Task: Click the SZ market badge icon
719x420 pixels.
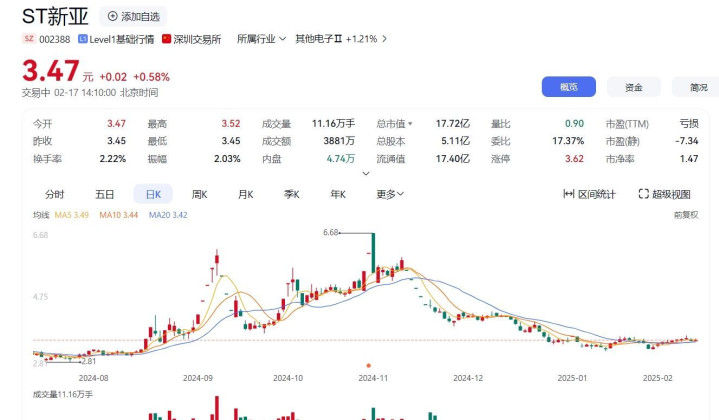Action: pyautogui.click(x=29, y=39)
